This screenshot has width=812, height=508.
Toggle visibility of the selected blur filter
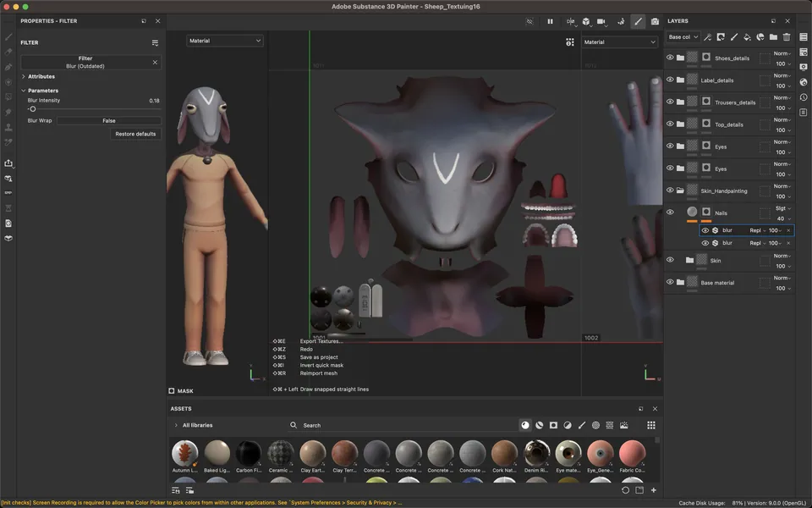[705, 230]
